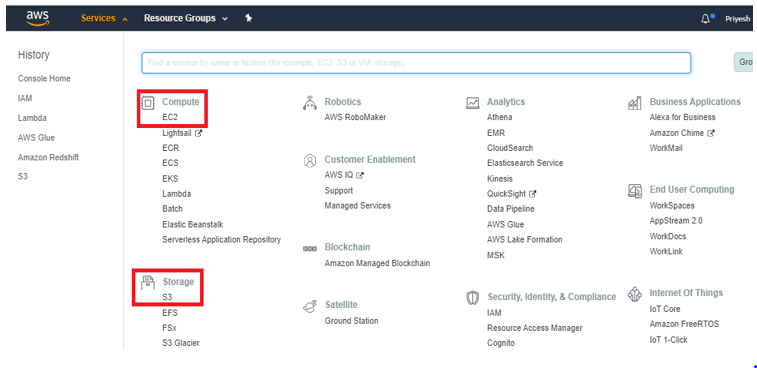Open Elastic Beanstalk
This screenshot has width=757, height=368.
[193, 225]
